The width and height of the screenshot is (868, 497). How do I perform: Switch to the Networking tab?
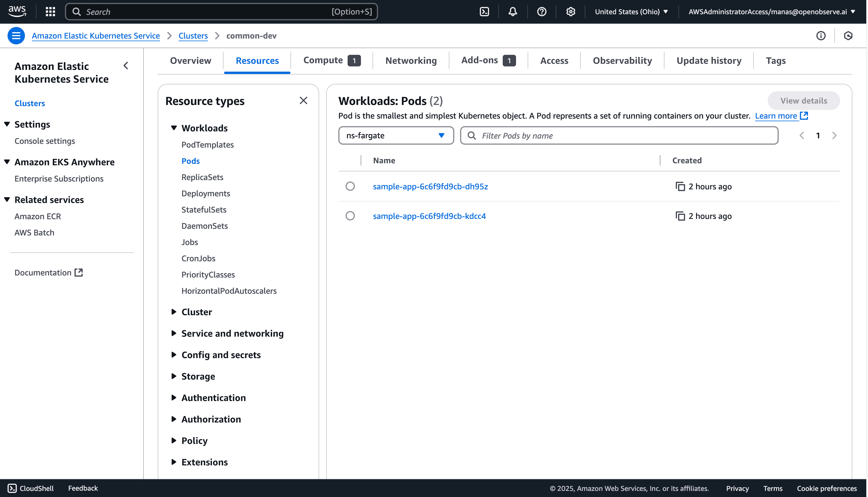(x=411, y=61)
